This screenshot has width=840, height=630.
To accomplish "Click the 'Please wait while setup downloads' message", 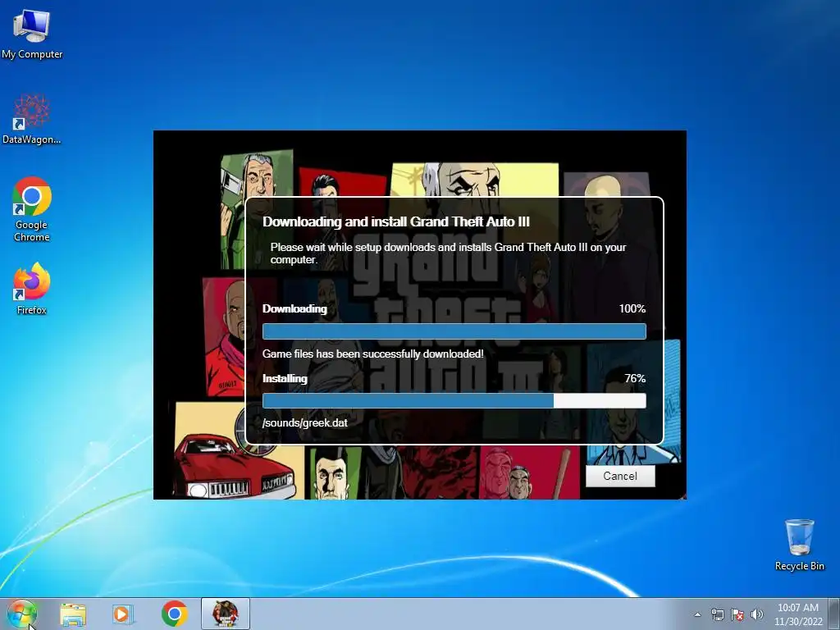I will [x=448, y=253].
